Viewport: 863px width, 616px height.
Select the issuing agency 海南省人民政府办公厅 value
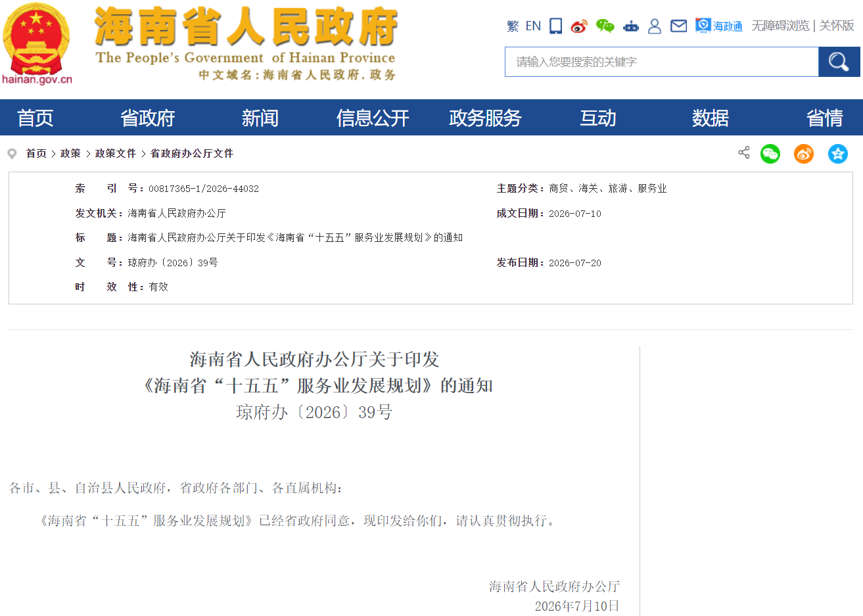[177, 213]
